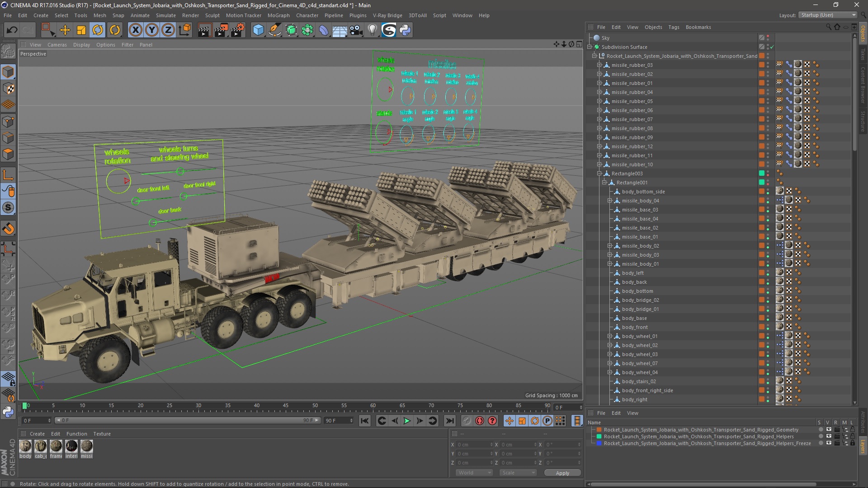This screenshot has height=488, width=868.
Task: Select the Move tool
Action: click(x=65, y=30)
